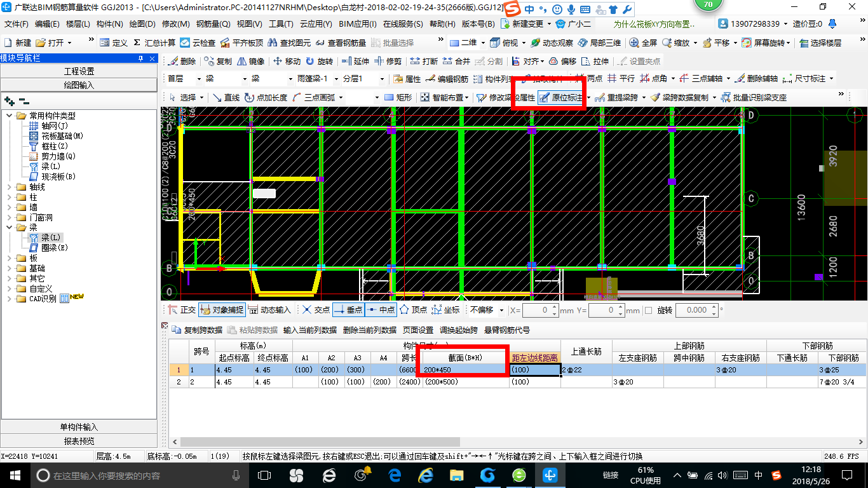Toggle 对象捕捉 object snap
This screenshot has width=868, height=488.
click(x=222, y=310)
